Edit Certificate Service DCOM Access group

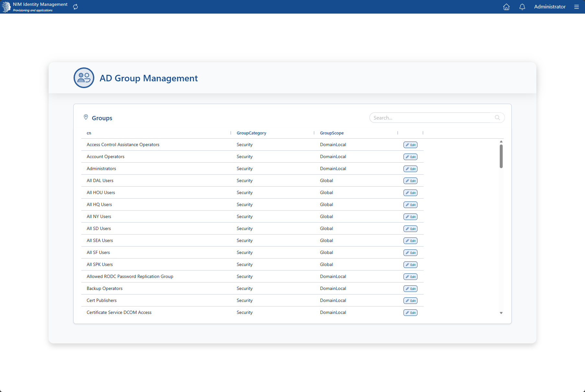pos(410,313)
